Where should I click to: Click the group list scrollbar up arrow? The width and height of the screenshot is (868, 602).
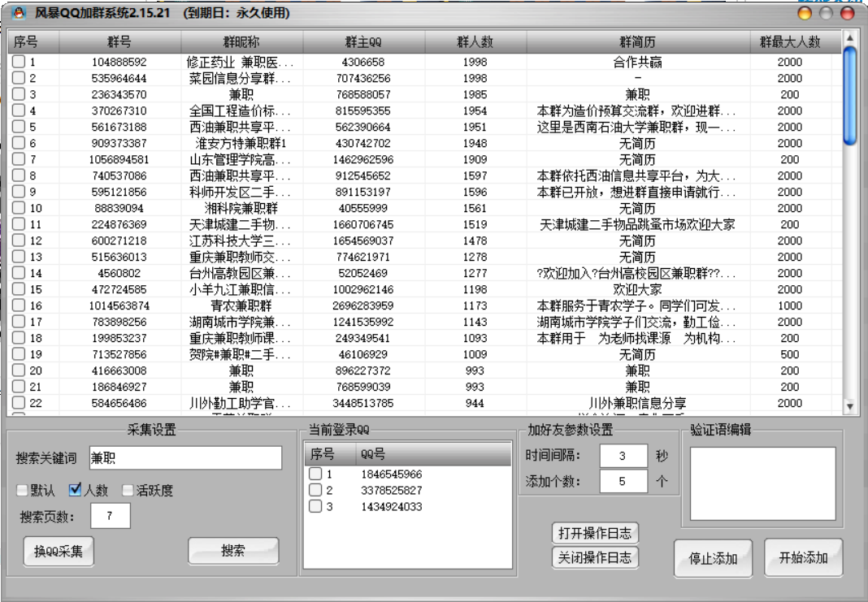coord(850,37)
